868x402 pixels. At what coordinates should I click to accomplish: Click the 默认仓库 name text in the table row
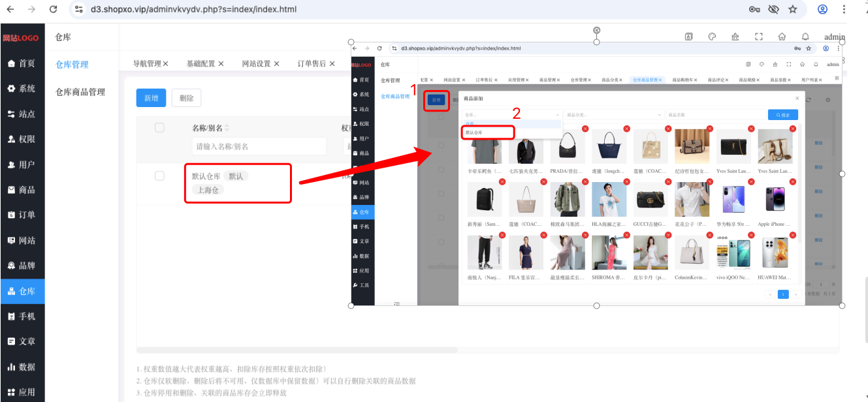click(206, 176)
